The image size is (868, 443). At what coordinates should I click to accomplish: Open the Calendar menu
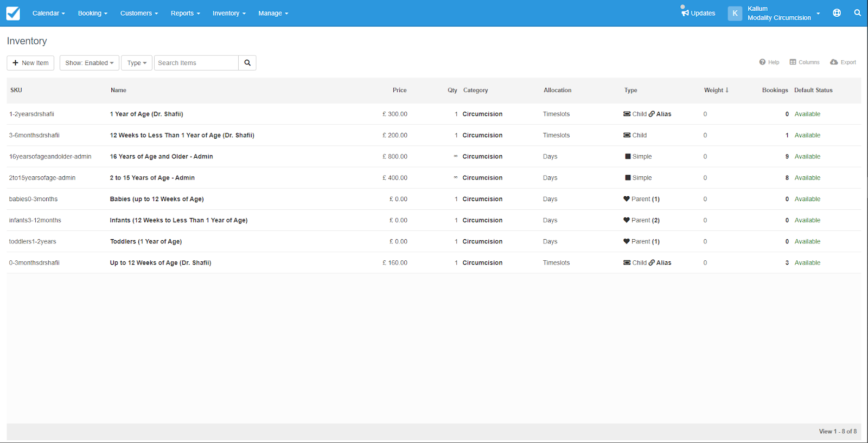point(48,13)
